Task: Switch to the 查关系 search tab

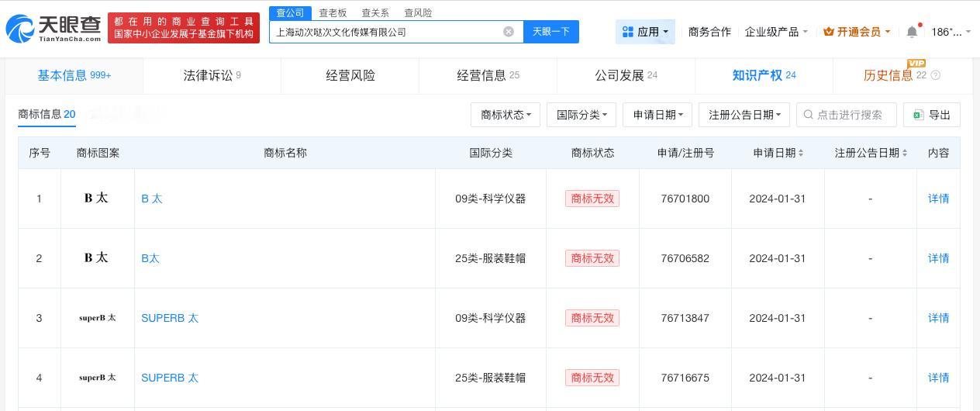Action: 375,13
